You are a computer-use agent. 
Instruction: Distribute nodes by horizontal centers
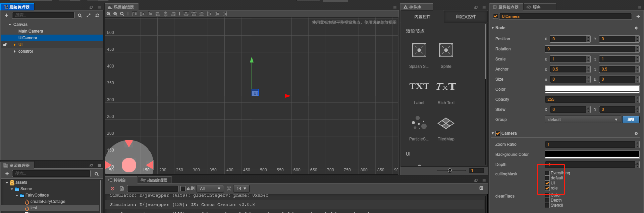217,14
